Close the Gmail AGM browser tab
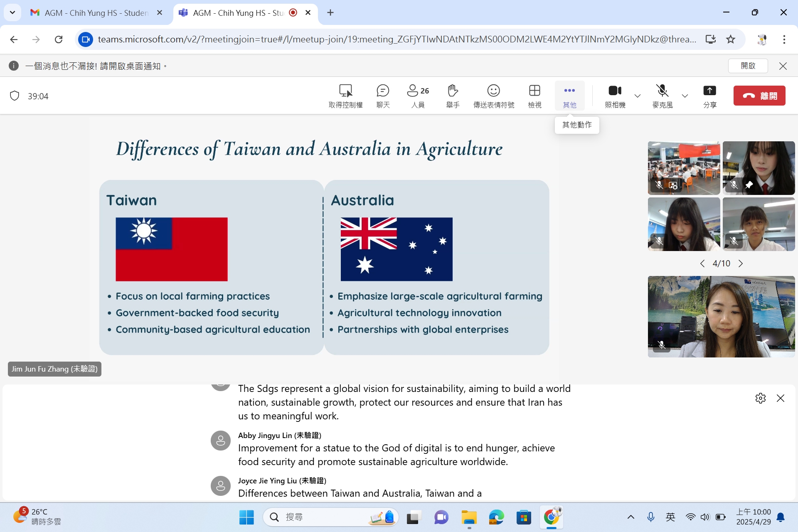798x532 pixels. [x=160, y=13]
